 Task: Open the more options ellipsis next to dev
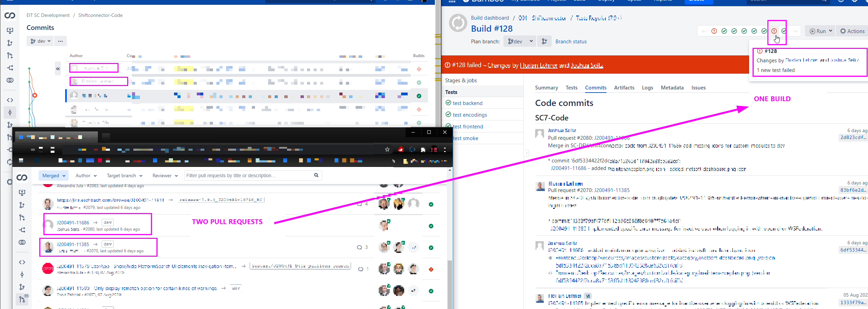pos(61,41)
